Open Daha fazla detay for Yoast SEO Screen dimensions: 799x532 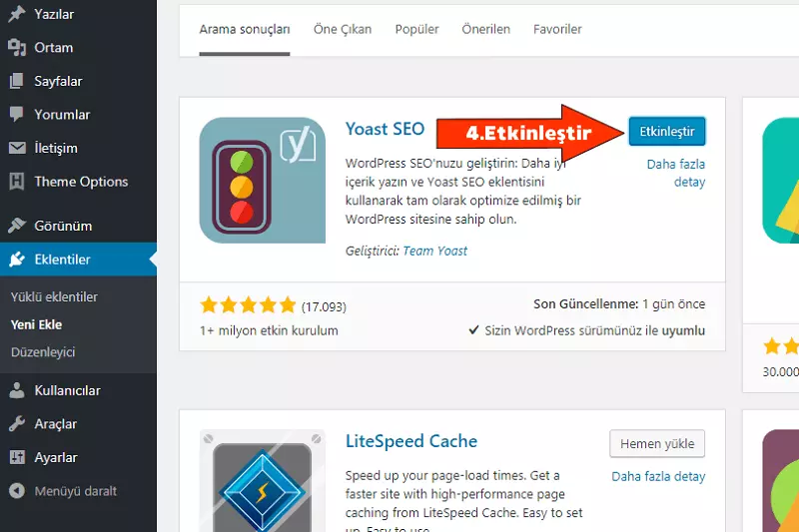tap(676, 173)
